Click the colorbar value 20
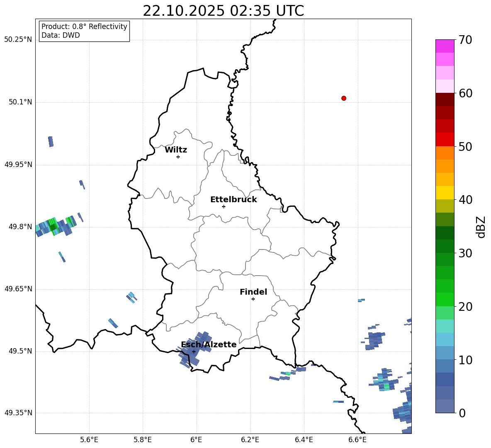Screen dimensions: 491x448 tap(465, 307)
